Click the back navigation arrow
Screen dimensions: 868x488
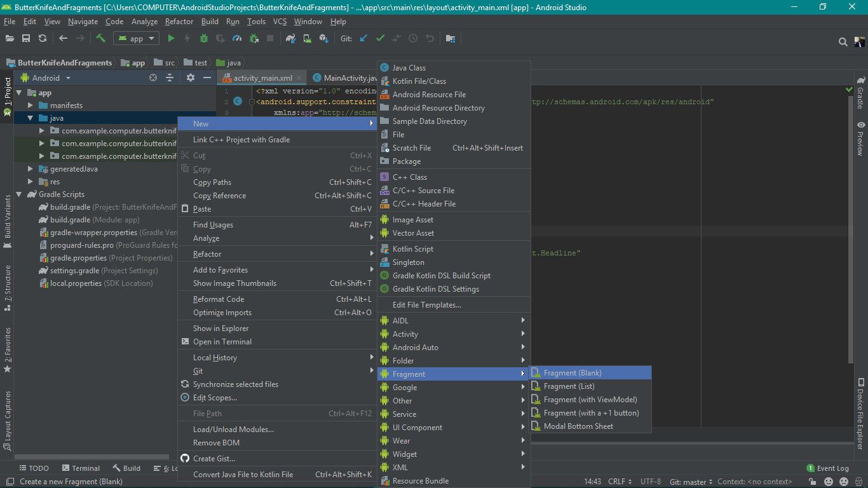coord(63,38)
